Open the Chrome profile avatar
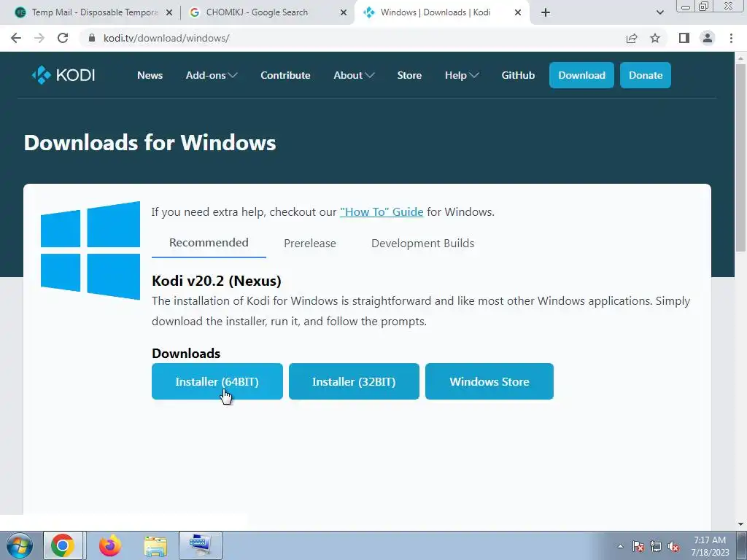The image size is (747, 560). [x=708, y=38]
